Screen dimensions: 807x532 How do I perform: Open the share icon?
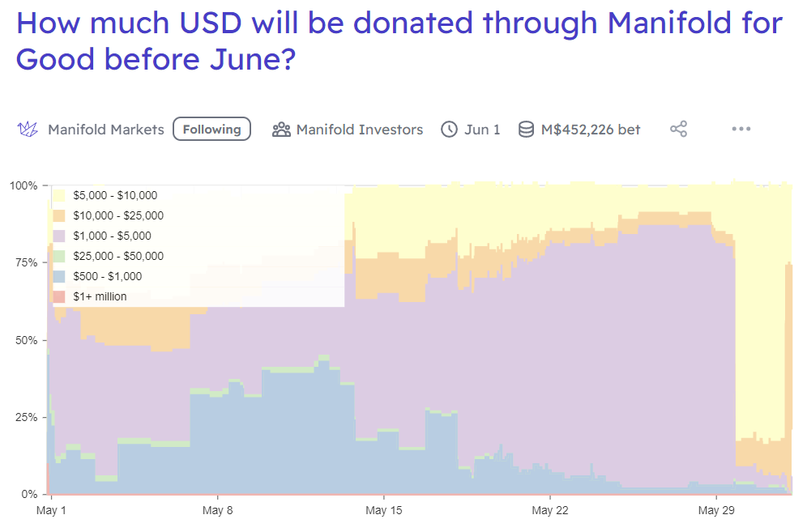[679, 130]
